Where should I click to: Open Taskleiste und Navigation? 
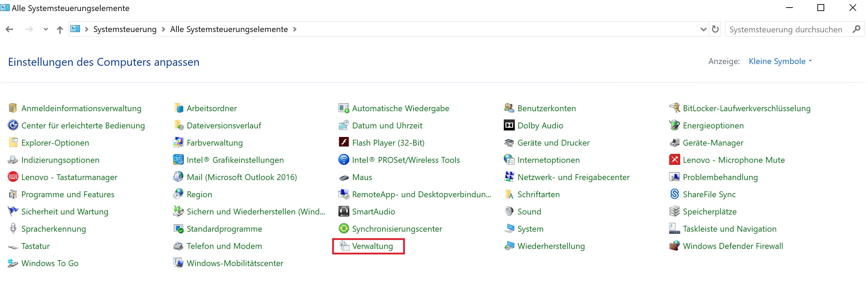pos(729,229)
